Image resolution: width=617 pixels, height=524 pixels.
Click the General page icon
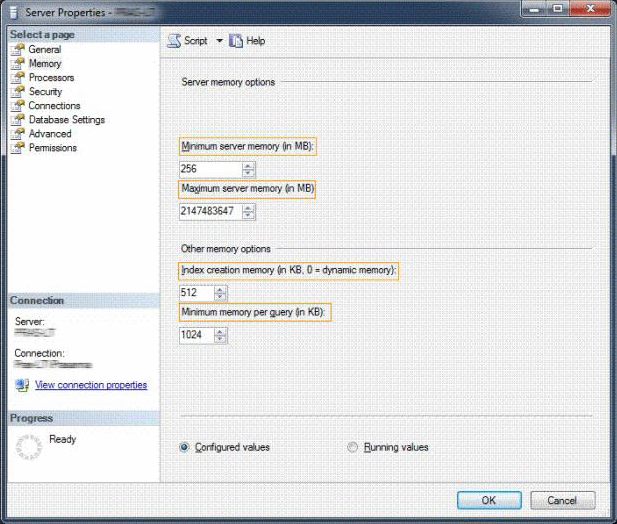(x=17, y=49)
